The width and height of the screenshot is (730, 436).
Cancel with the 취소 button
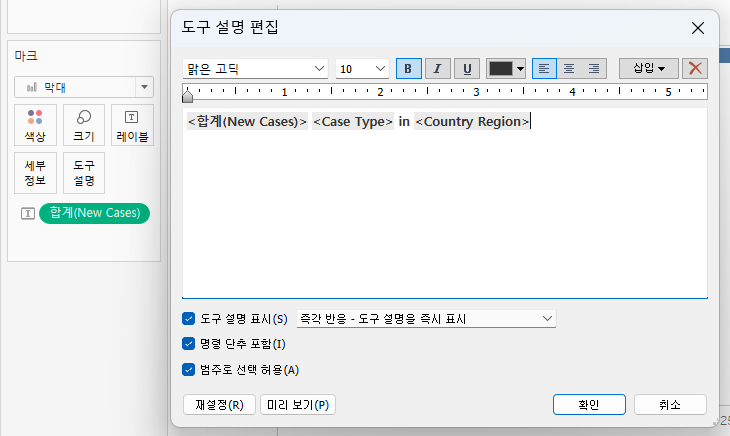(670, 404)
